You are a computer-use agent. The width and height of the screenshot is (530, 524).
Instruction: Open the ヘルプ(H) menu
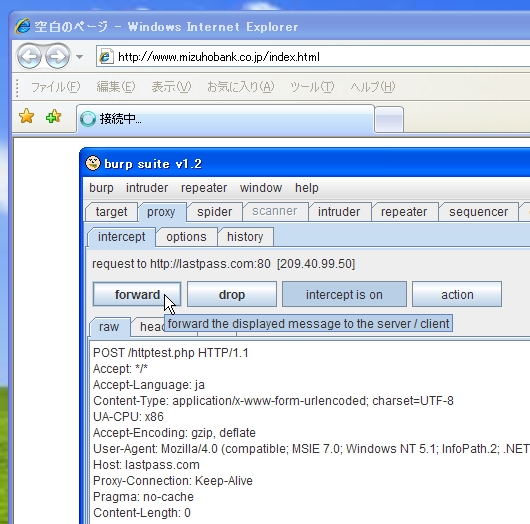click(372, 87)
